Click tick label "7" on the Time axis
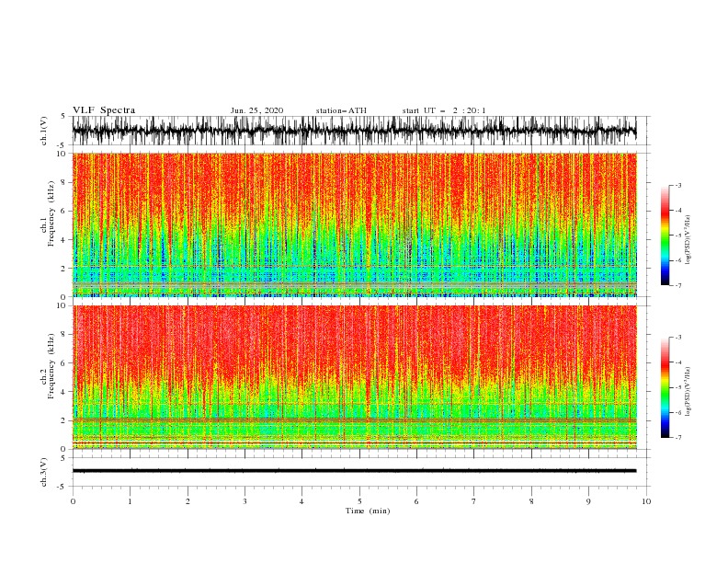Screen dimensions: 728x563 474,501
